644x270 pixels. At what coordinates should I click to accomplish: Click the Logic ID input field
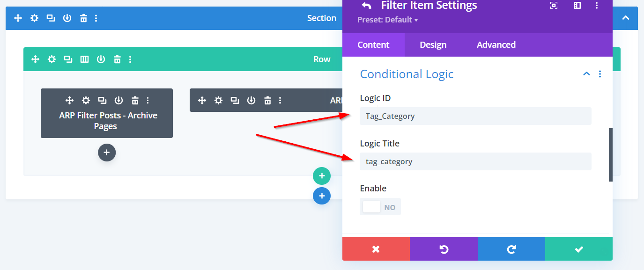pyautogui.click(x=475, y=116)
